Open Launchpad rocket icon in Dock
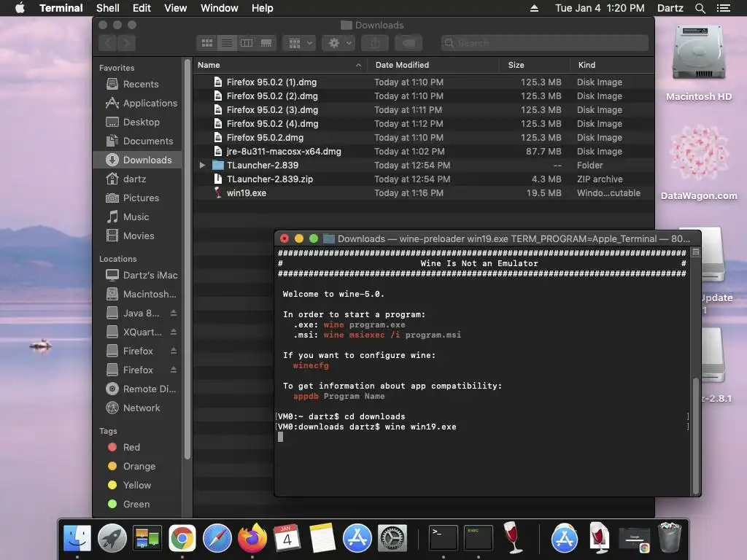The height and width of the screenshot is (560, 747). click(112, 538)
